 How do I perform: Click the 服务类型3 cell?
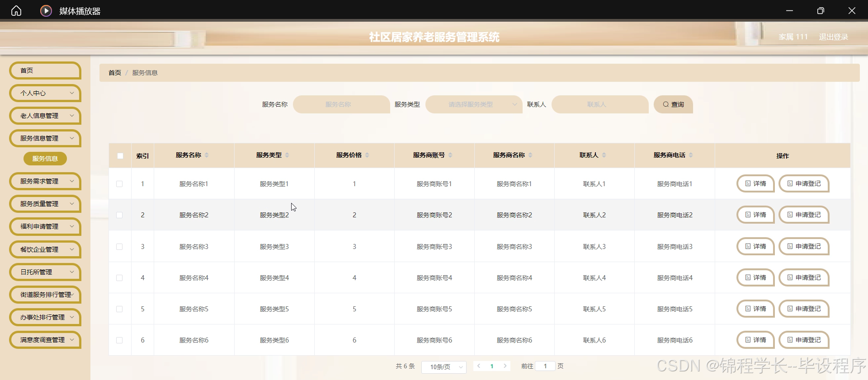click(x=274, y=247)
